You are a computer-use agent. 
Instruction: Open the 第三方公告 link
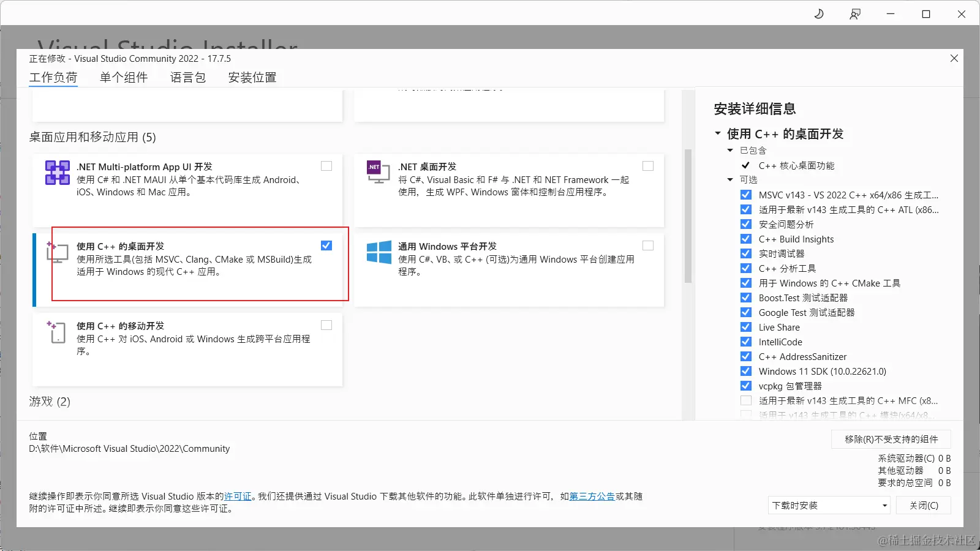pos(592,497)
